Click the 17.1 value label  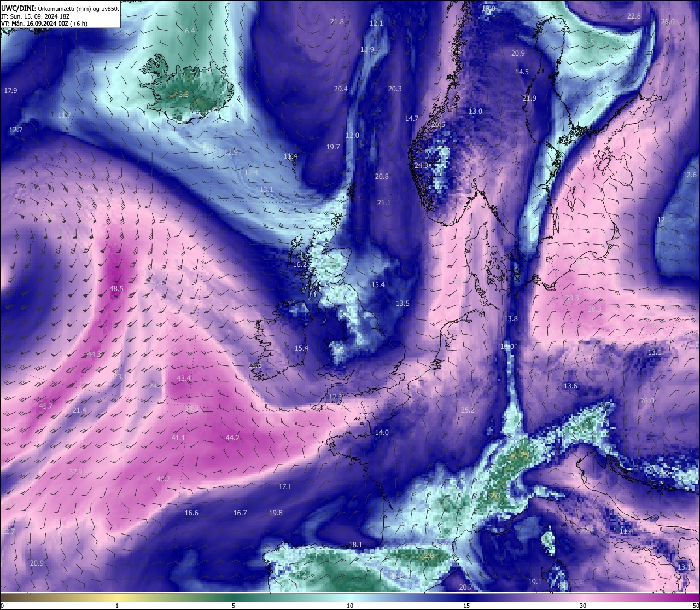[x=285, y=486]
